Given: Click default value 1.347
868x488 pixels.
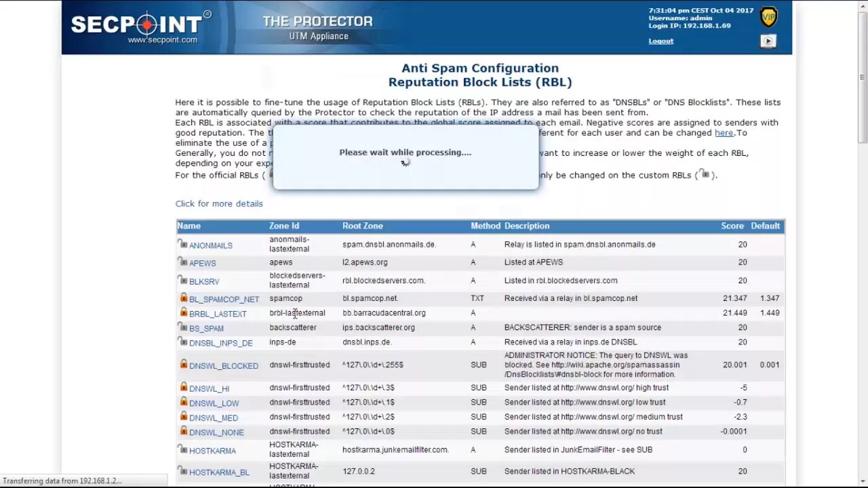Looking at the screenshot, I should (770, 298).
